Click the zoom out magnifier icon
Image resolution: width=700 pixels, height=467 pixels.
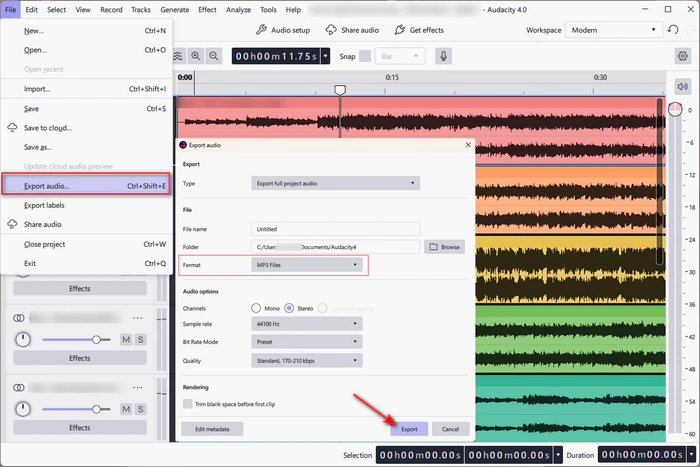click(214, 56)
